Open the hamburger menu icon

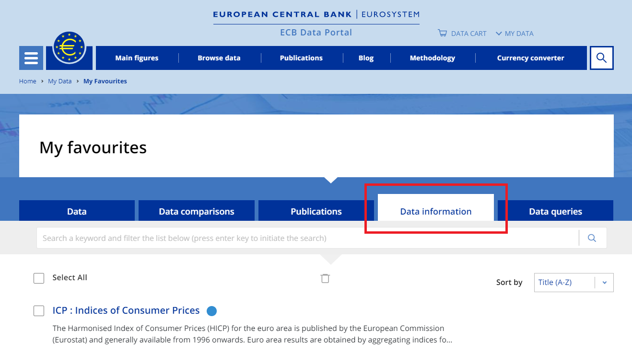click(31, 58)
